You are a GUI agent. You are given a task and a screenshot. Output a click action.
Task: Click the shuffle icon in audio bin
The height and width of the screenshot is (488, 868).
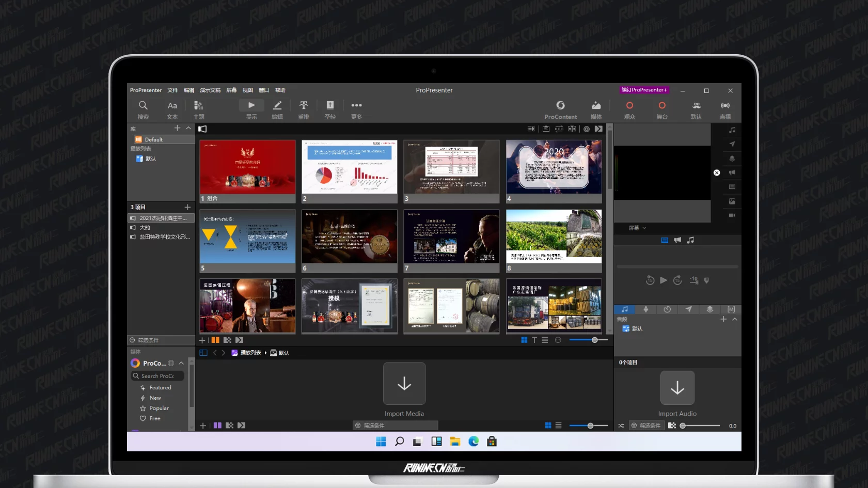[621, 426]
